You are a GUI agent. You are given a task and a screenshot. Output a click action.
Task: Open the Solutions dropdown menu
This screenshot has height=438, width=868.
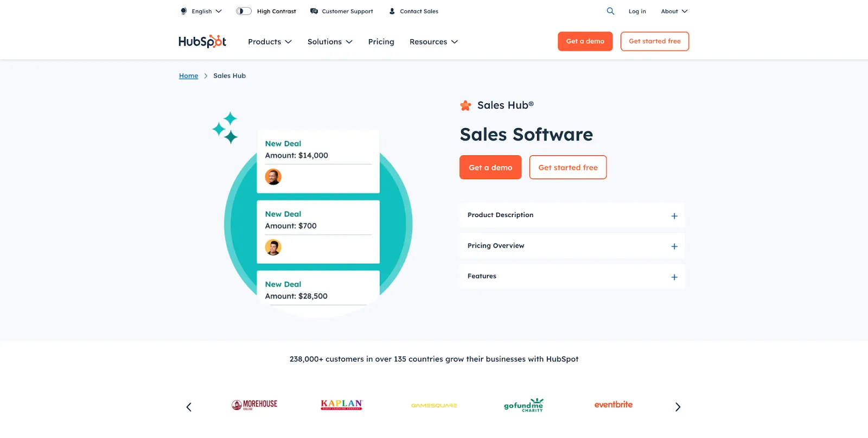tap(329, 41)
